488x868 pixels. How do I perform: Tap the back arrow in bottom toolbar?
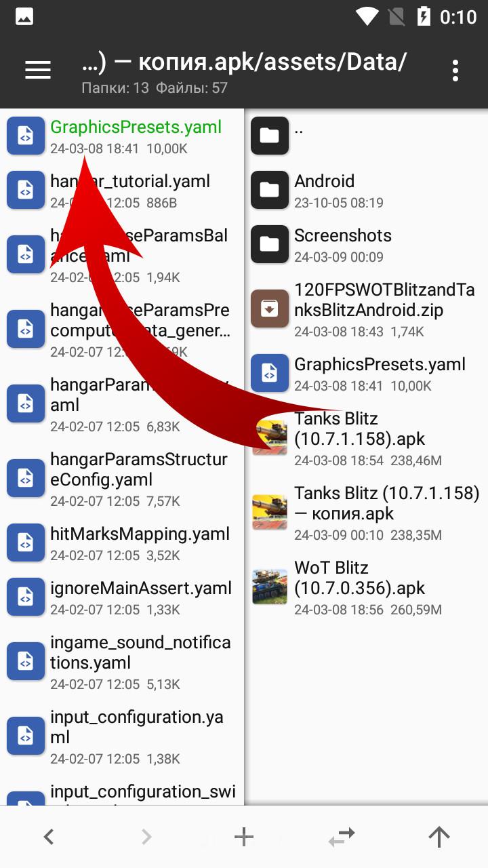tap(49, 837)
